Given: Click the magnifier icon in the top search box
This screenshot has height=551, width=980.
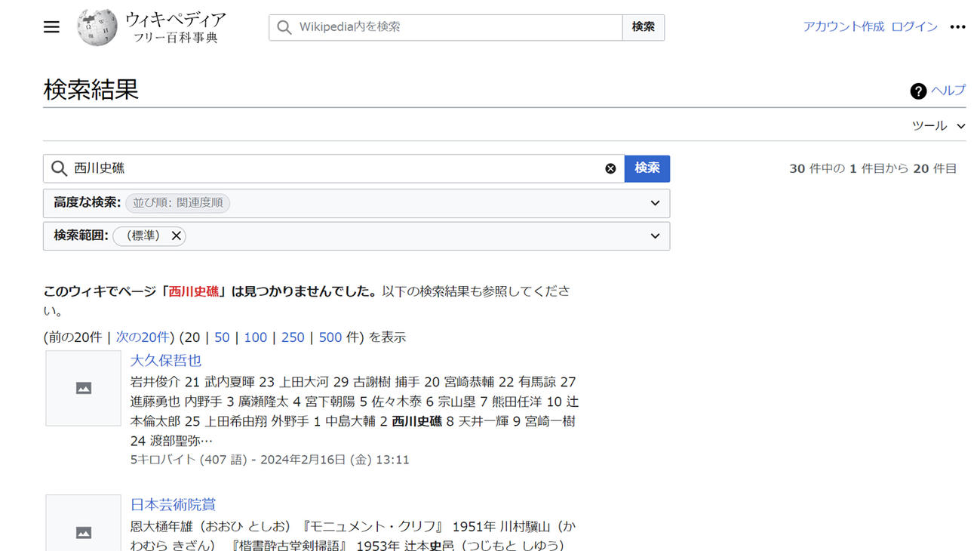Looking at the screenshot, I should (284, 27).
